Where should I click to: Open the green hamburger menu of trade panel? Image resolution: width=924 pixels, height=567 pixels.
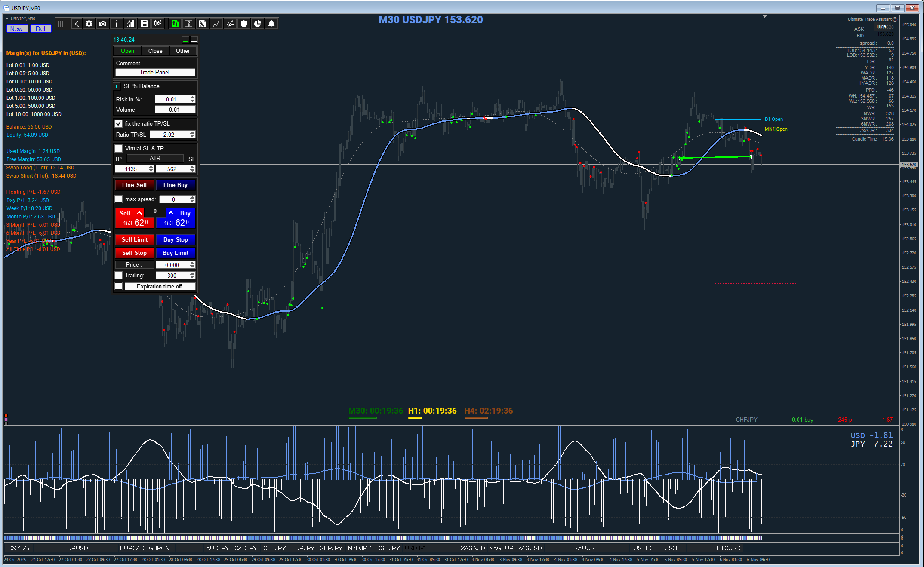click(185, 40)
